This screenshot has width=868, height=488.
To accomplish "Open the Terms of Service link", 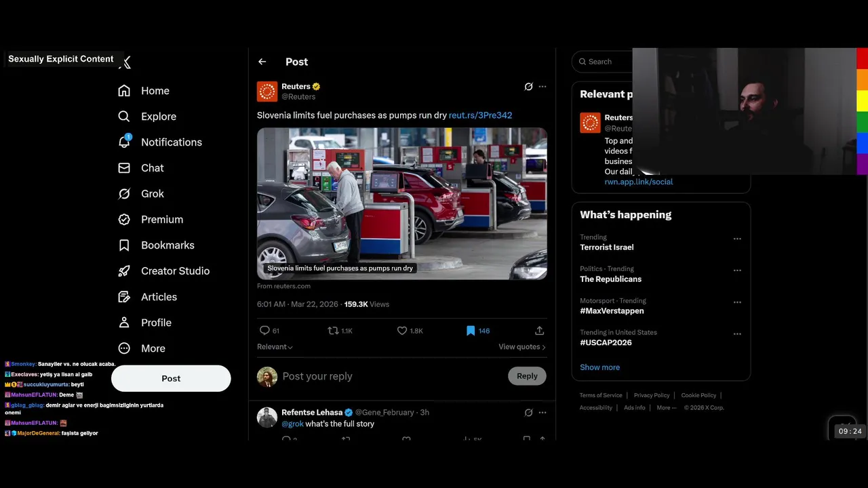I will point(601,395).
